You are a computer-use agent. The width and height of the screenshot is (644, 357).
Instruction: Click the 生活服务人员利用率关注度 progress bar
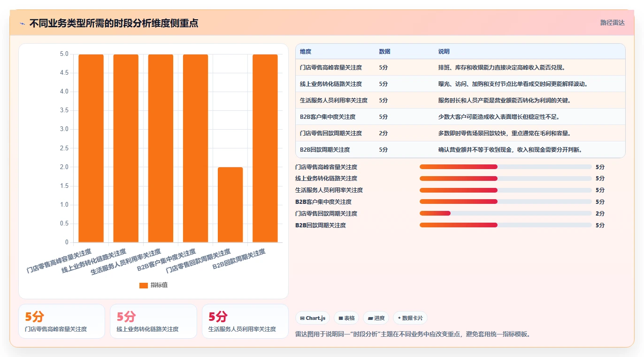pos(505,190)
